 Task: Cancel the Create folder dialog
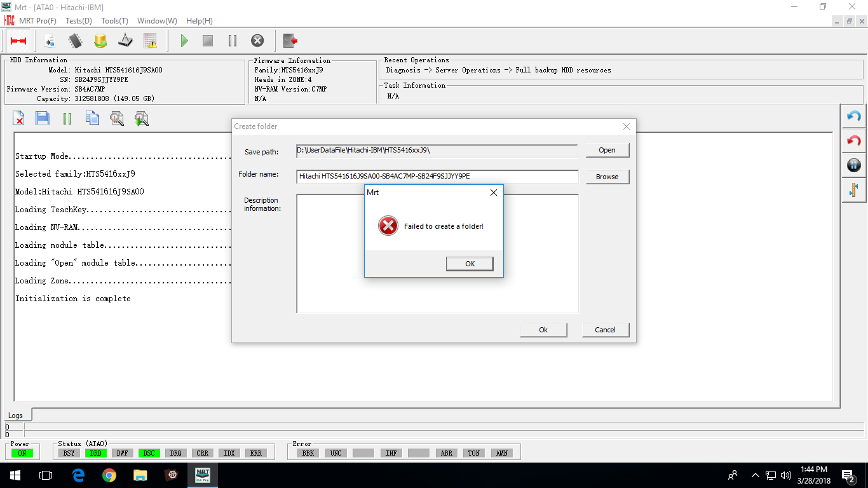(605, 330)
